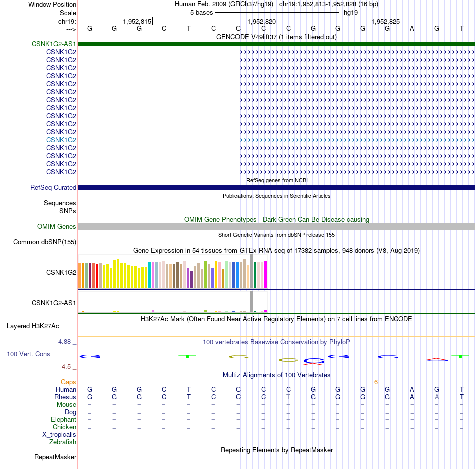Screen dimensions: 476x469
Task: Click the CSNK1G2-AS1 label of the GTEx track
Action: click(x=54, y=303)
